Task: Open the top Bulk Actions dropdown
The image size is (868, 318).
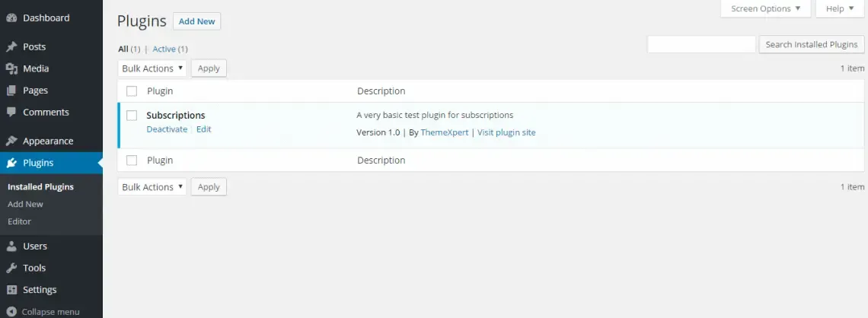Action: [152, 68]
